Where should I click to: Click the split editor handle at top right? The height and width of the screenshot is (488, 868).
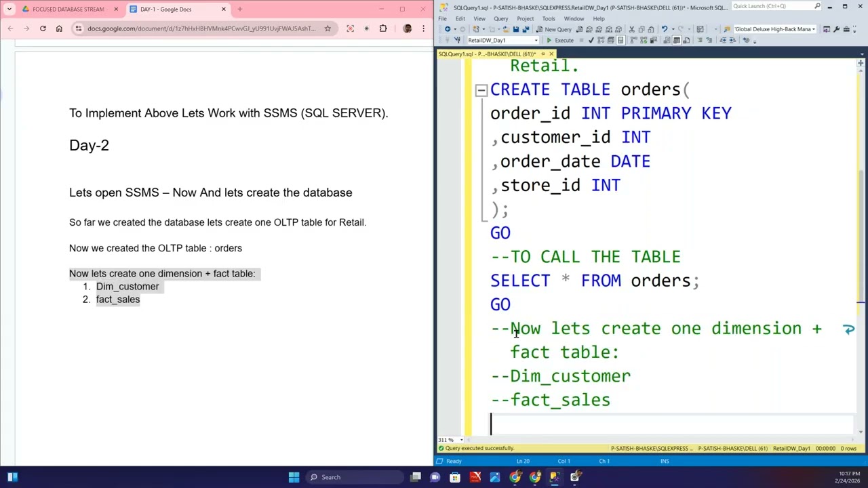[x=861, y=63]
